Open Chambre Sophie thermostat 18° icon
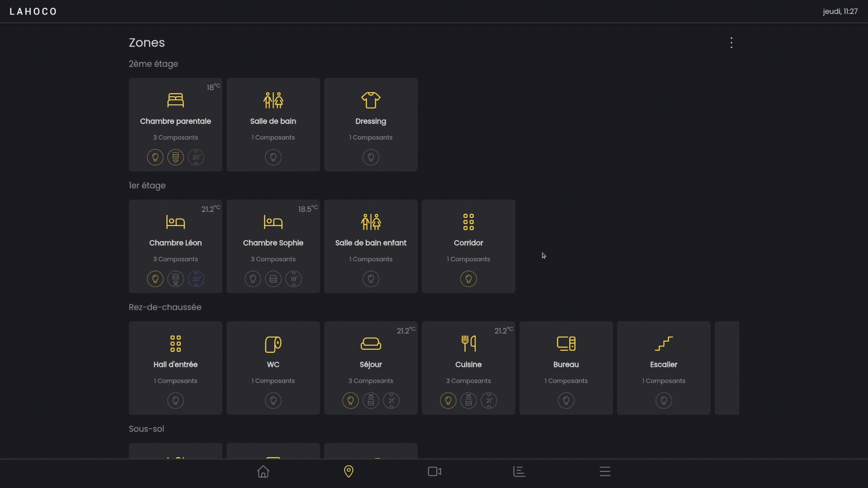Viewport: 868px width, 488px height. click(294, 279)
